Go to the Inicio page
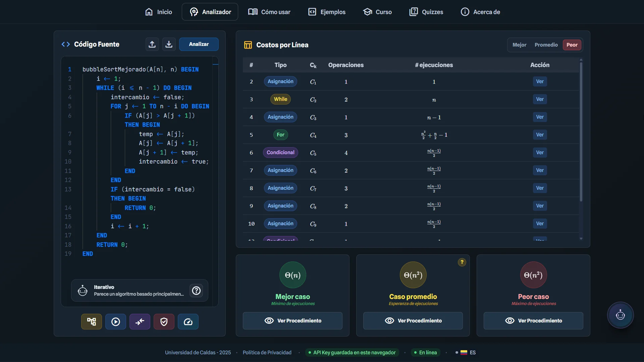Screen dimensions: 644x362 coord(159,12)
